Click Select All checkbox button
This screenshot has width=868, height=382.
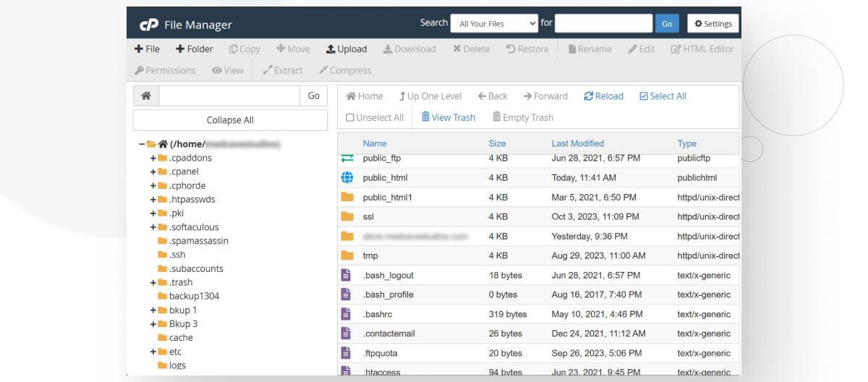(x=663, y=96)
